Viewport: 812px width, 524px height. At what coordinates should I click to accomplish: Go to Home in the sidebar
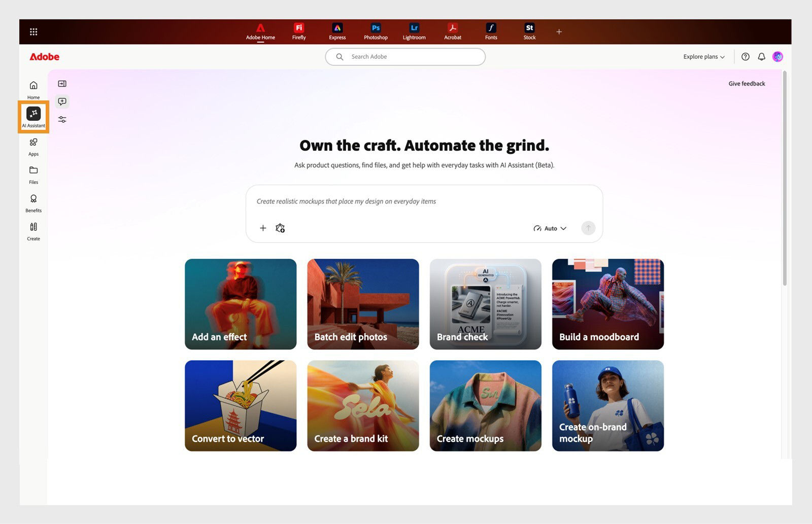click(x=33, y=90)
